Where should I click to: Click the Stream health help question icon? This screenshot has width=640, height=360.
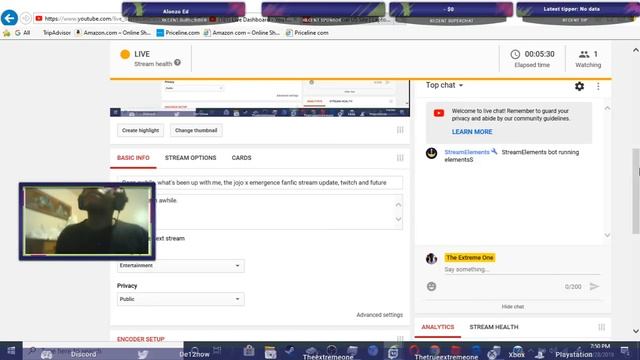pos(178,62)
